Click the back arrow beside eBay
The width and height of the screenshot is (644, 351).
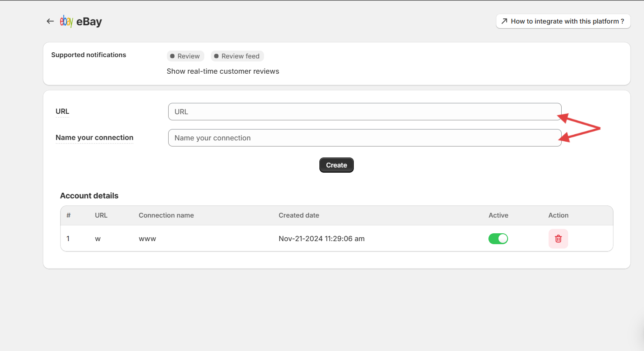tap(50, 21)
